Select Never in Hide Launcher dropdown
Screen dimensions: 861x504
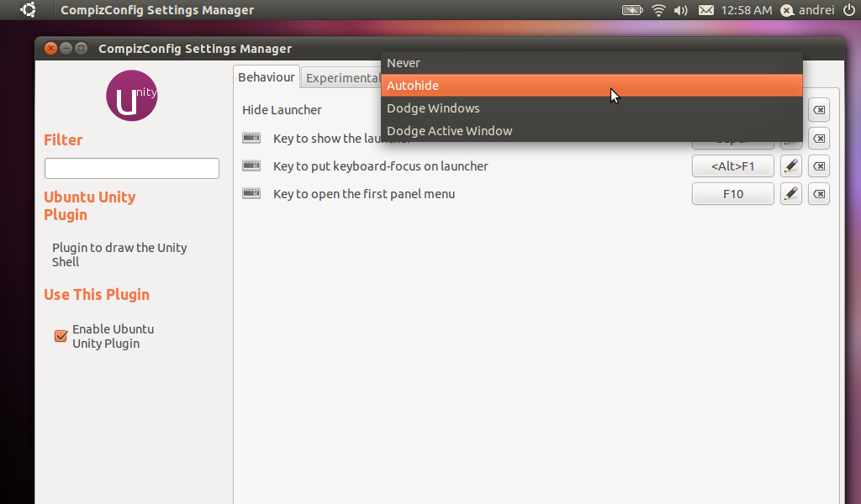point(591,63)
